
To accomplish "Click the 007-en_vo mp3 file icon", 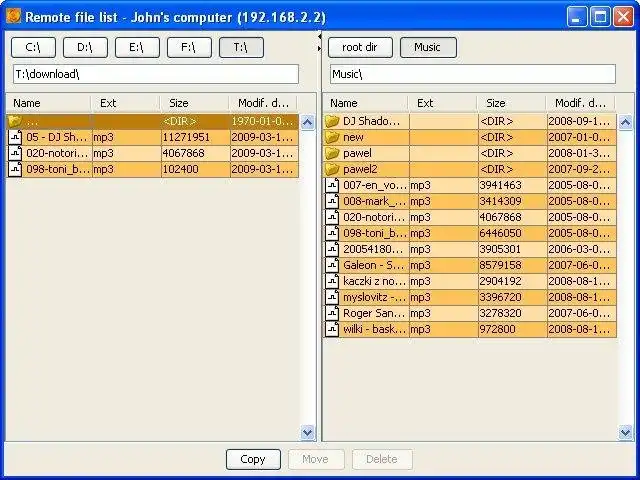I will tap(332, 185).
